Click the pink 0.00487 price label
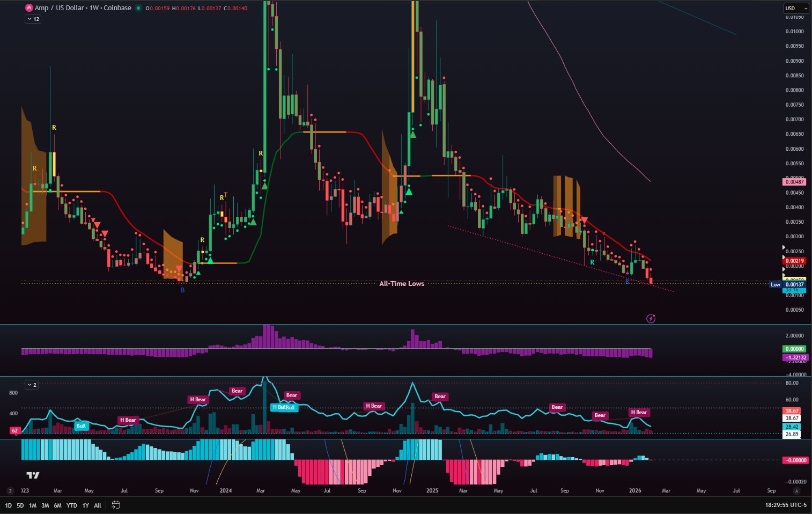 794,182
